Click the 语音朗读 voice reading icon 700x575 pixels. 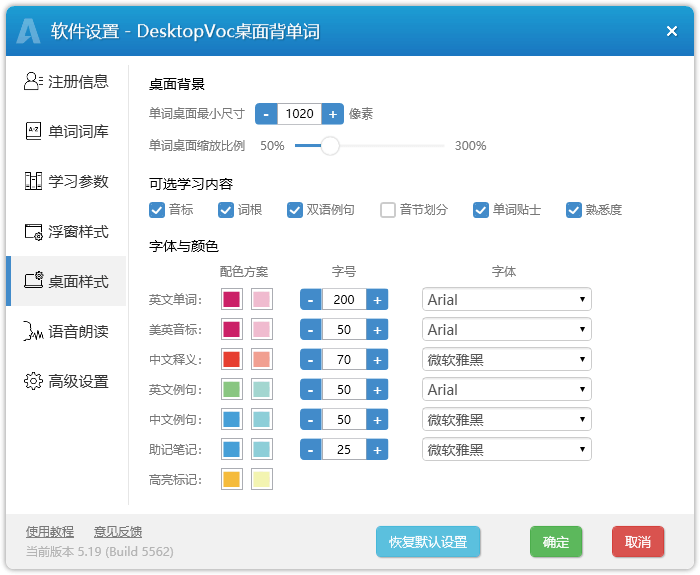tap(33, 331)
